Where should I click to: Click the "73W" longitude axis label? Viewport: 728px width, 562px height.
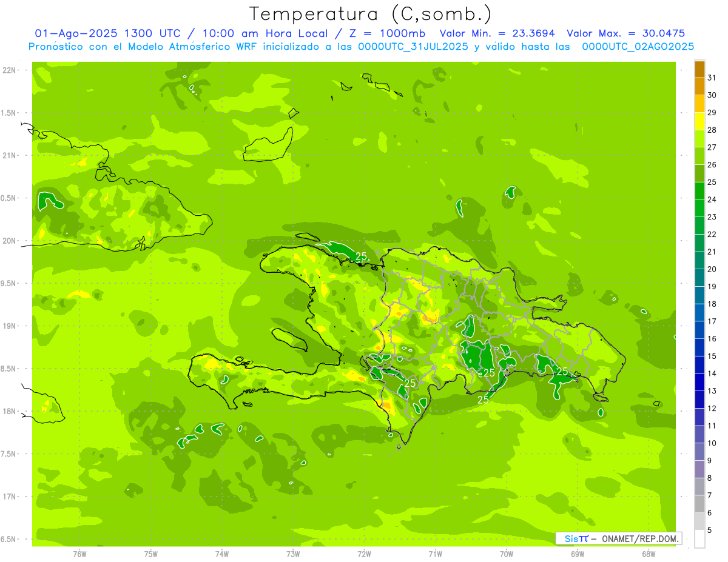[x=293, y=554]
